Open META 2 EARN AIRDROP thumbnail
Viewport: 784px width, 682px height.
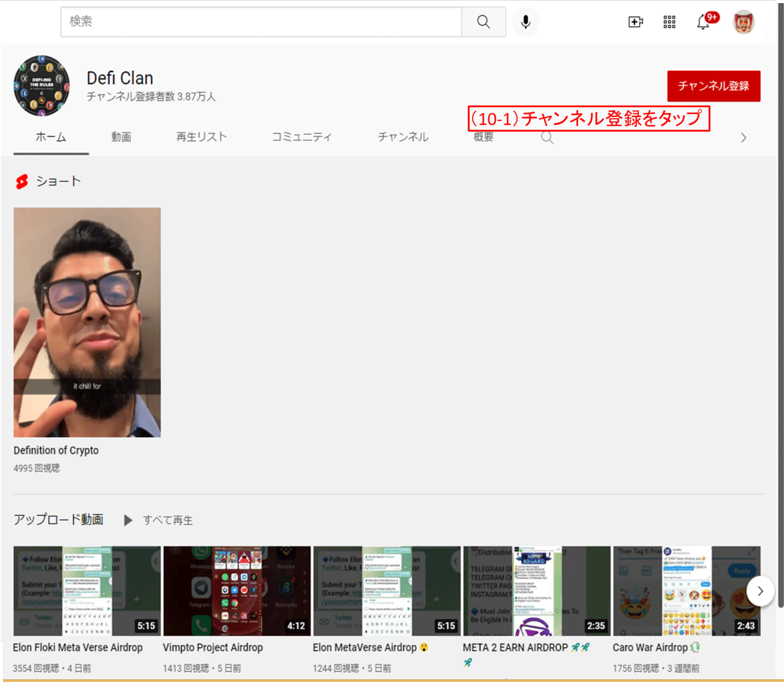click(537, 591)
